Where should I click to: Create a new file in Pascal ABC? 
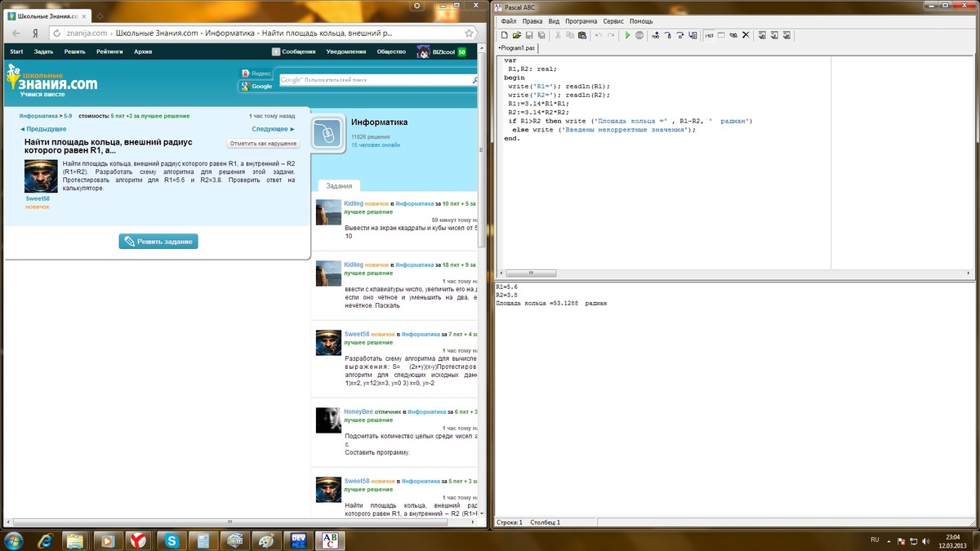pos(505,35)
